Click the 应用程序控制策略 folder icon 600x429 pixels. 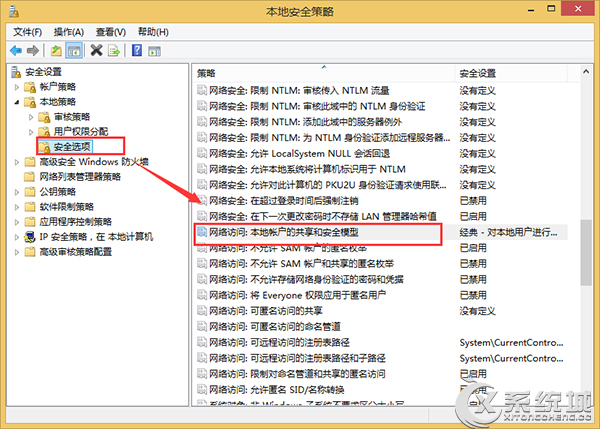pyautogui.click(x=30, y=222)
